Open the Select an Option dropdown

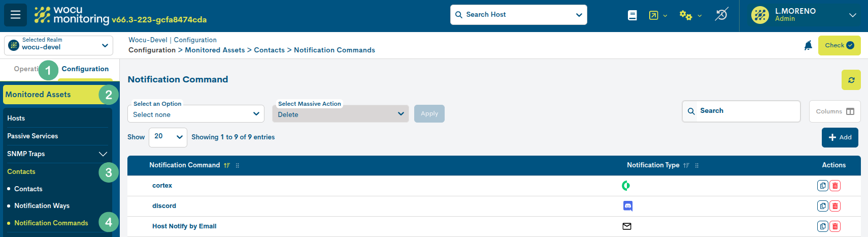click(x=195, y=114)
